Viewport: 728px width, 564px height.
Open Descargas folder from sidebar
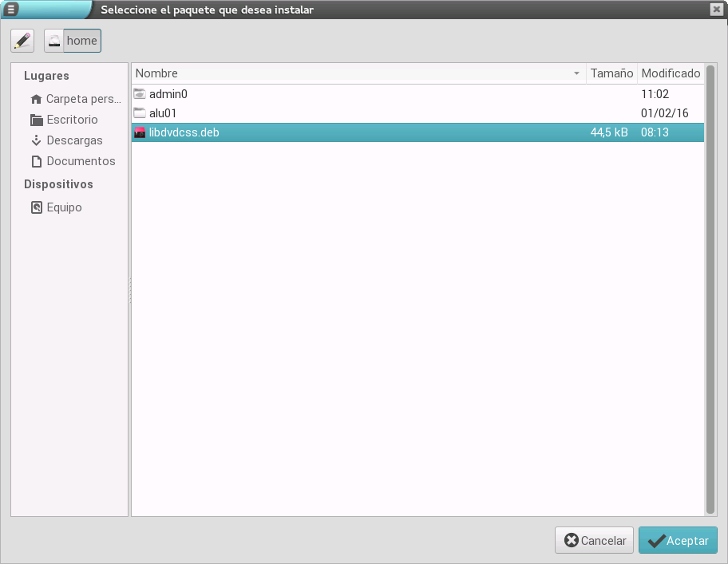click(74, 140)
